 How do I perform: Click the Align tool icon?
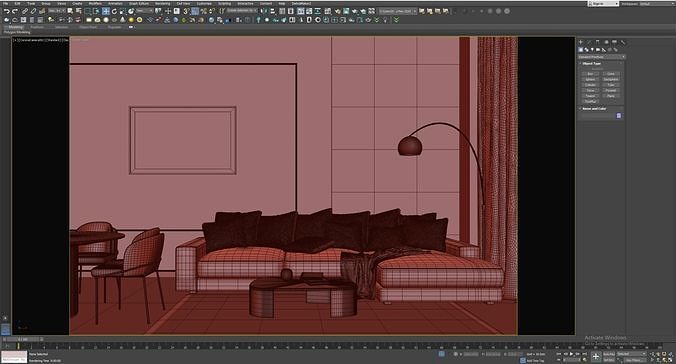272,11
